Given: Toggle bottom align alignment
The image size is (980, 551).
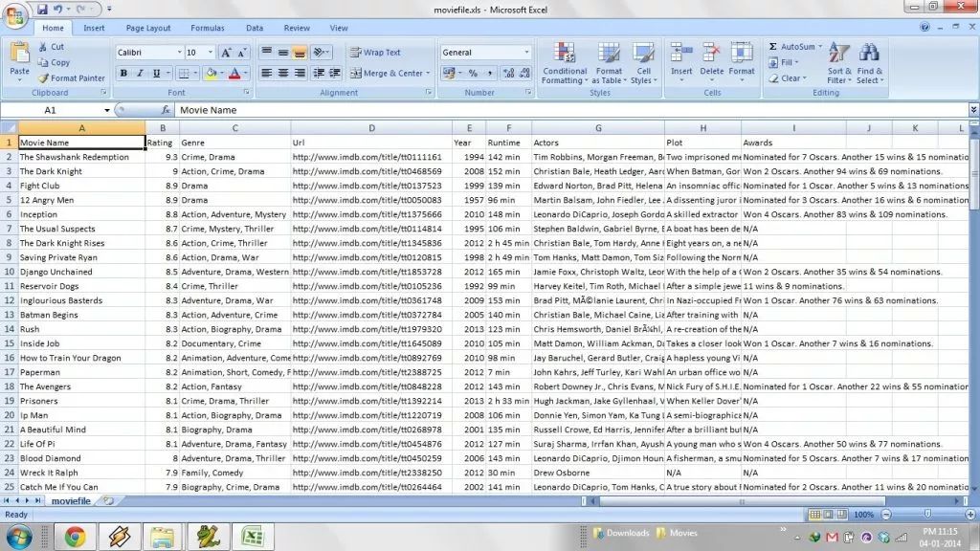Looking at the screenshot, I should (300, 53).
